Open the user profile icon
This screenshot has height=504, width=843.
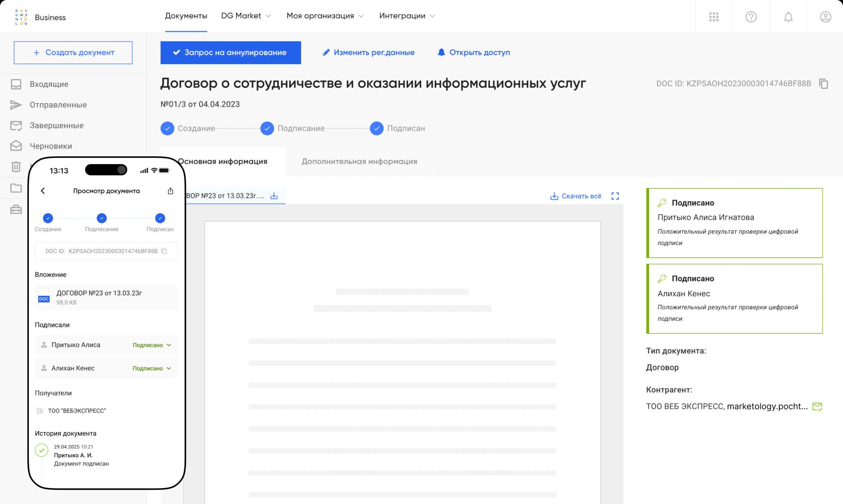pos(825,17)
